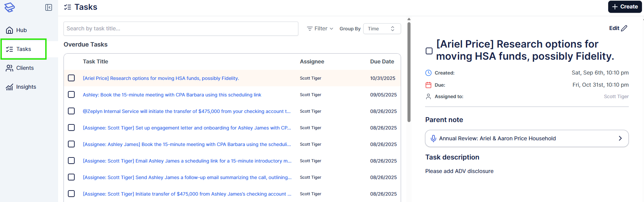Screen dimensions: 644x202
Task: Tick the checkbox for Ashley CPA Barbara task
Action: coord(71,95)
